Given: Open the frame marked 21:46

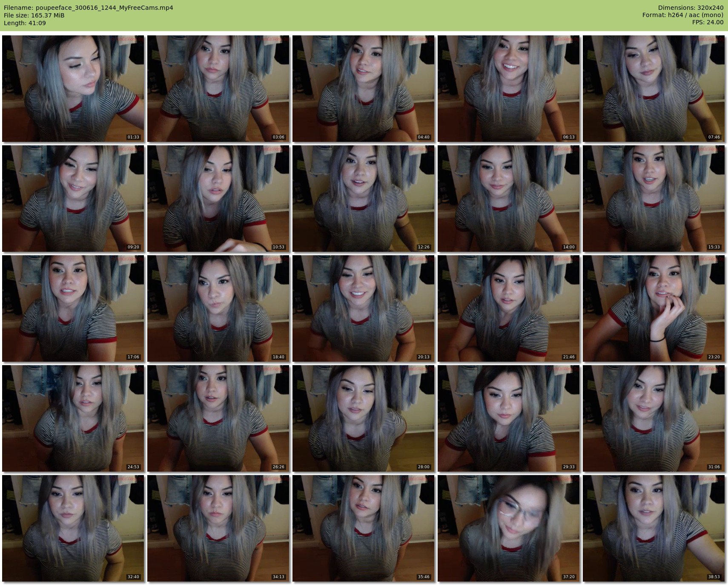Looking at the screenshot, I should (x=509, y=308).
